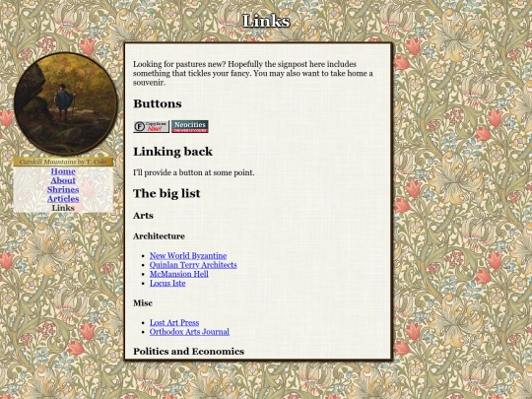Click the 'I'll provide a button' sentence
This screenshot has height=399, width=532.
(x=194, y=172)
